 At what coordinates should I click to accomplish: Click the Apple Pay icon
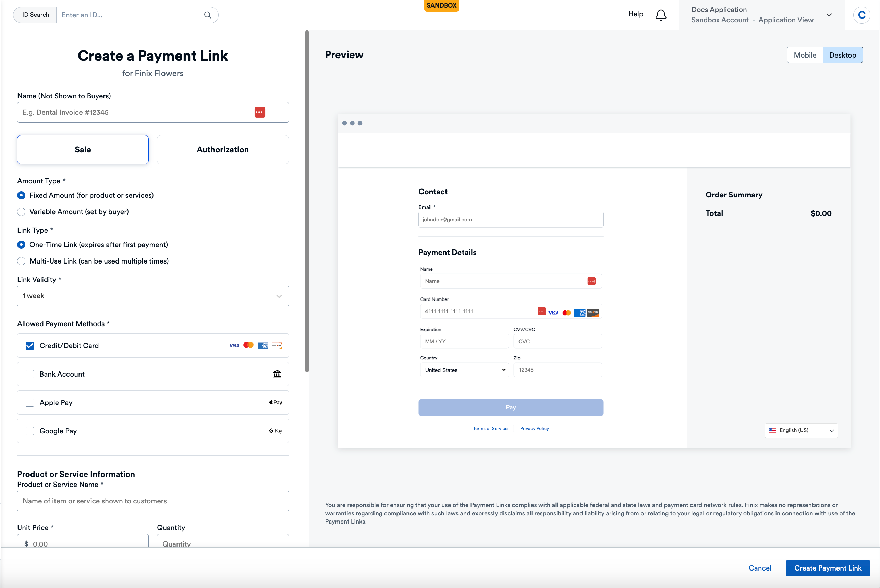[x=275, y=402]
